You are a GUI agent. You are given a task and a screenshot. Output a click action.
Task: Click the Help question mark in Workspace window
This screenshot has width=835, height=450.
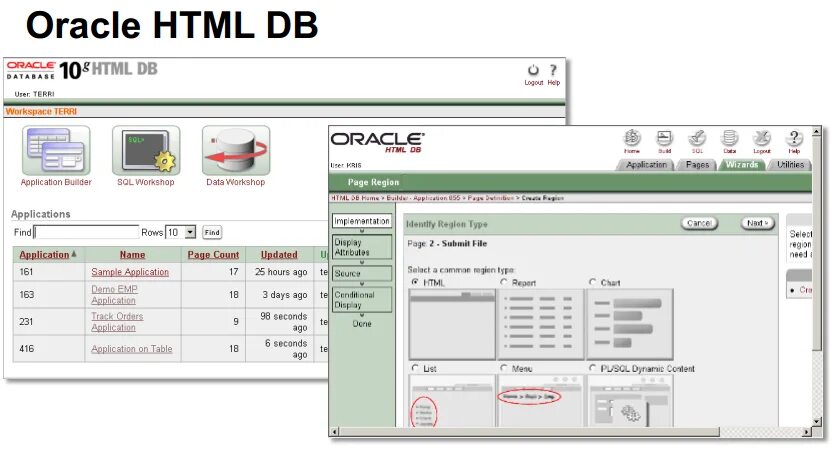pos(553,70)
